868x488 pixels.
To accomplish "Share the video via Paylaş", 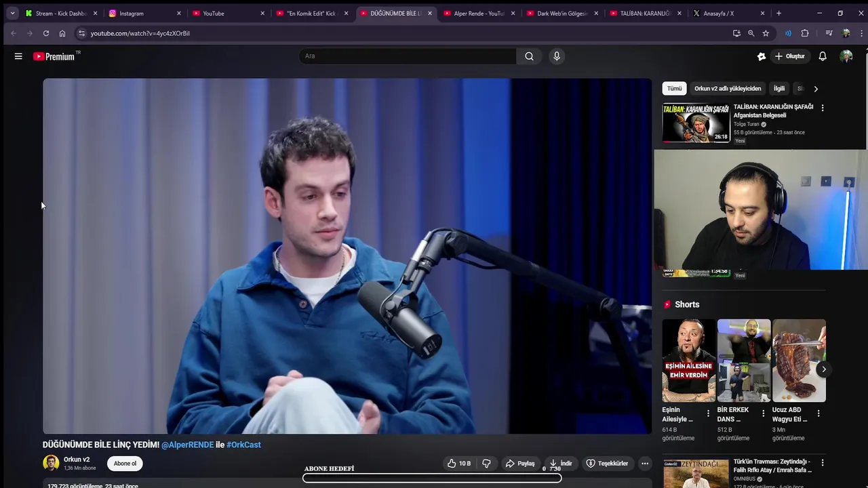I will pos(520,464).
